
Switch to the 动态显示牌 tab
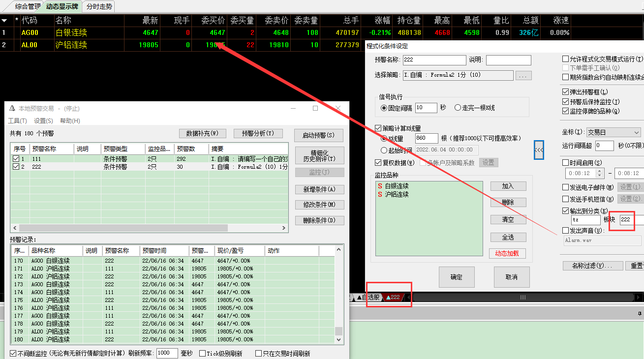[x=62, y=7]
